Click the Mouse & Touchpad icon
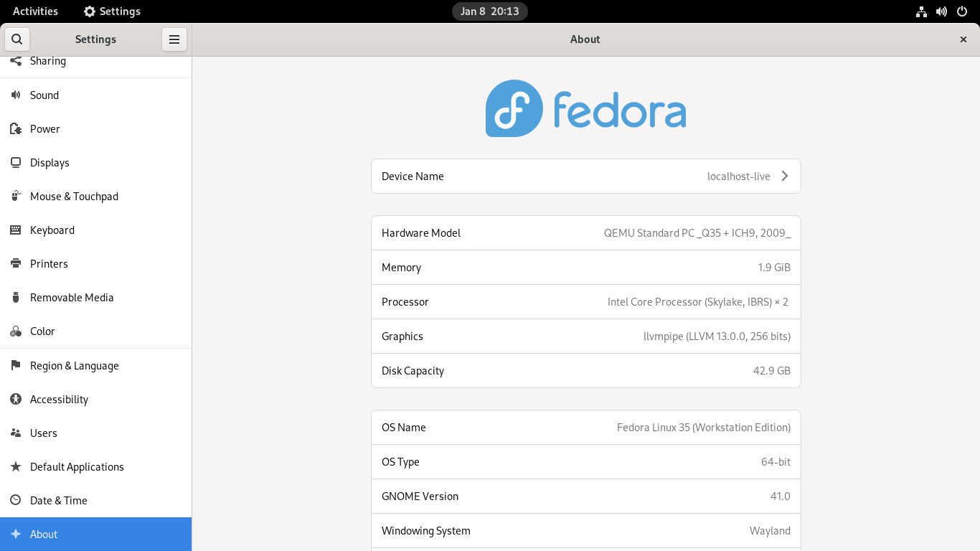 tap(16, 196)
